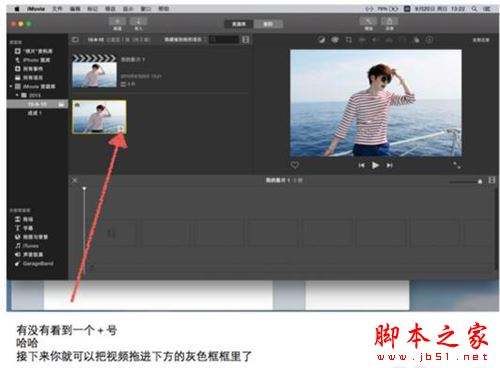Open the 文件 menu in menu bar
This screenshot has height=368, width=500.
(57, 9)
